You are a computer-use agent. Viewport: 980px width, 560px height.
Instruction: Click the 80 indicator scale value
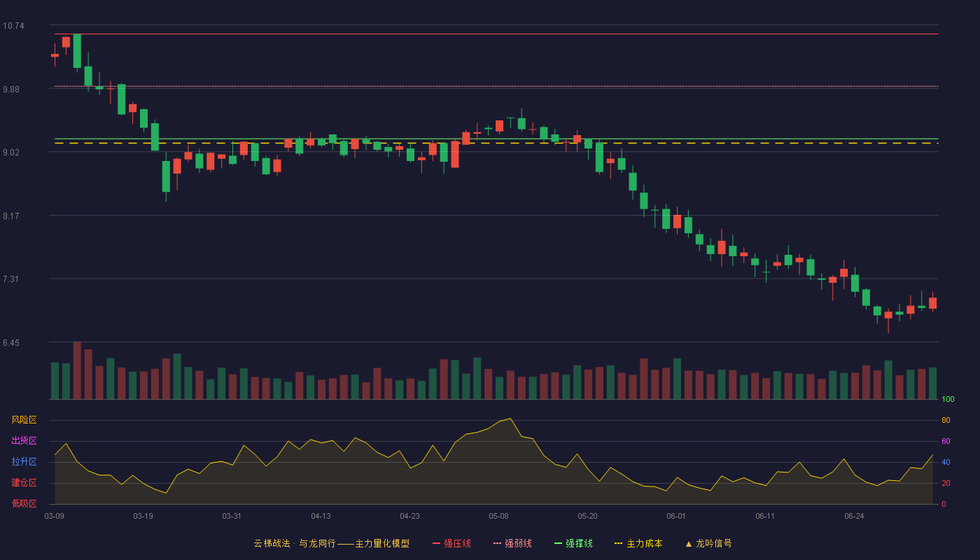946,421
